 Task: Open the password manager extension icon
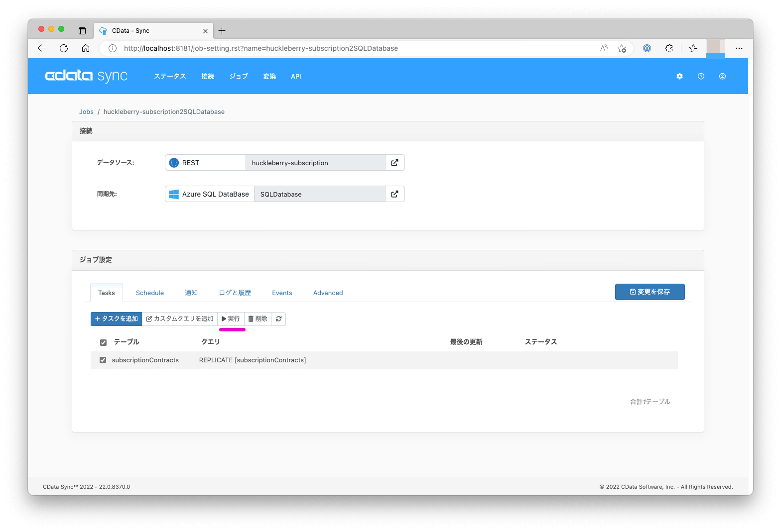(x=647, y=48)
